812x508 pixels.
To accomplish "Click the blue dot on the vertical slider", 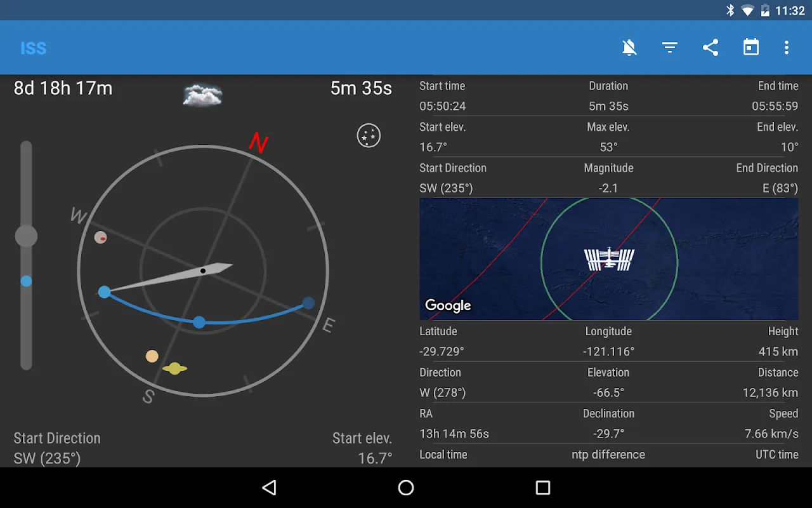I will point(26,281).
